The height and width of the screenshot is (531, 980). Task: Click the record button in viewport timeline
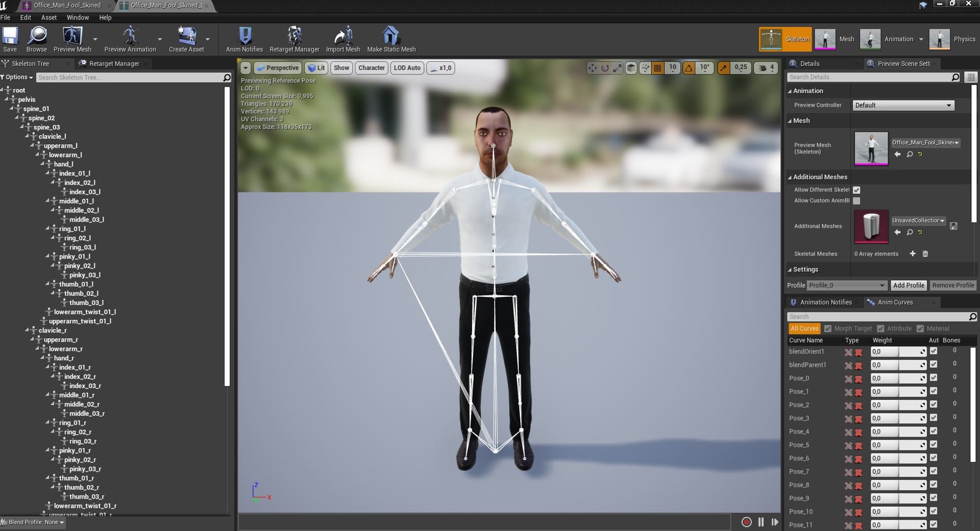746,522
